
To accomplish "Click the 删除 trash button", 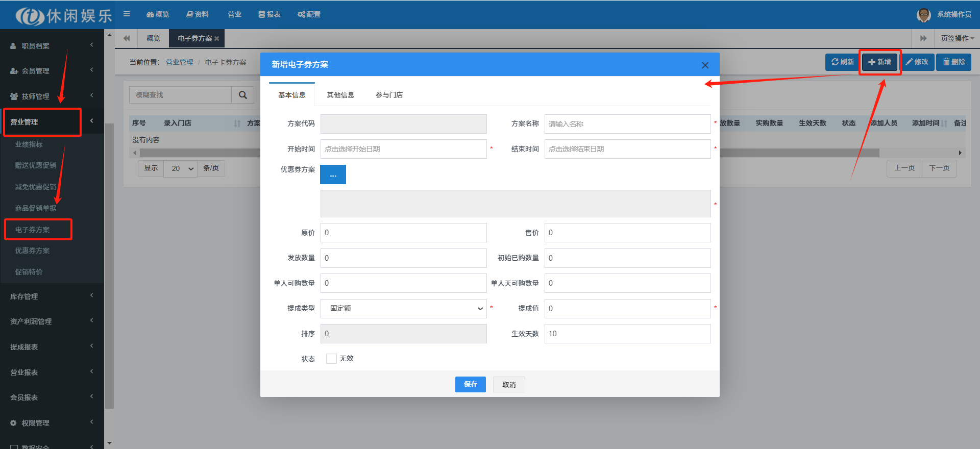I will [x=953, y=62].
